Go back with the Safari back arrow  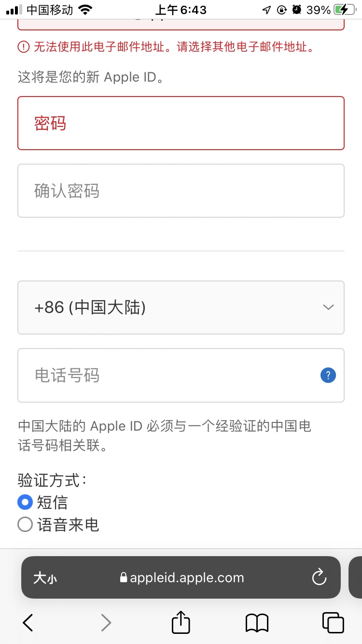[28, 623]
